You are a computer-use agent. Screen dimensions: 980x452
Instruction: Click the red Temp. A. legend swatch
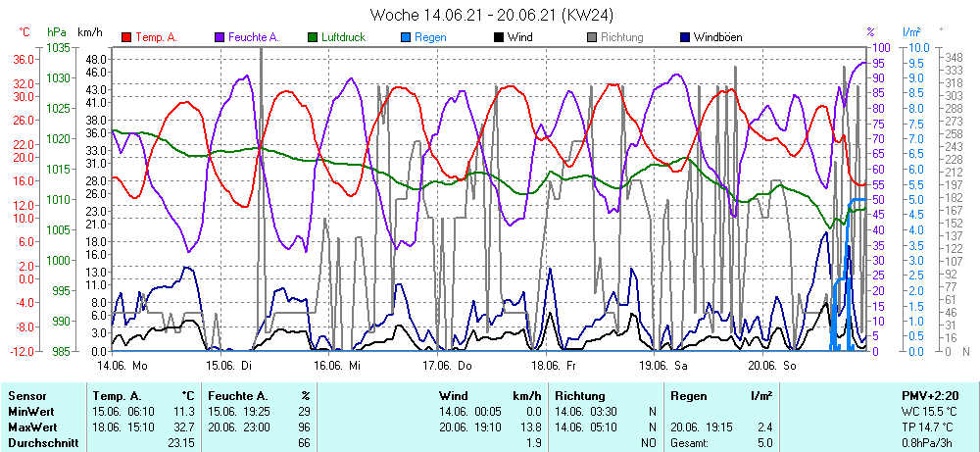[x=126, y=37]
